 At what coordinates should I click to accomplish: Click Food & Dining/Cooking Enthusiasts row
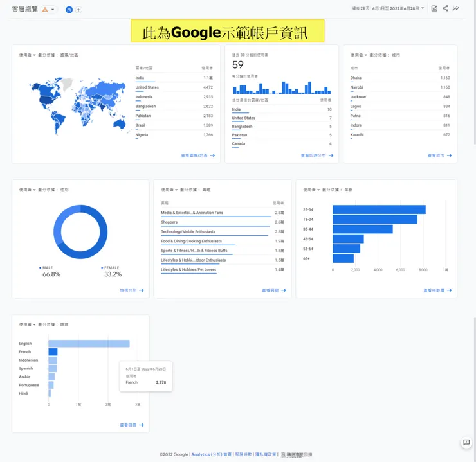click(x=222, y=242)
